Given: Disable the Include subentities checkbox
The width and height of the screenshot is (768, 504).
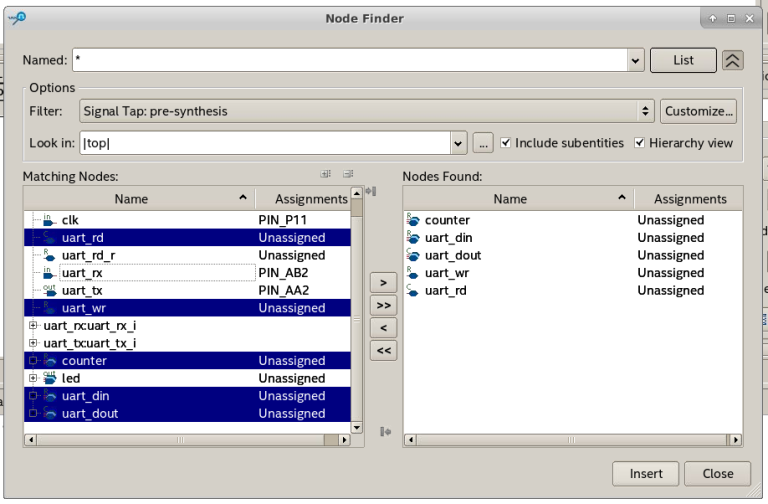Looking at the screenshot, I should (506, 143).
